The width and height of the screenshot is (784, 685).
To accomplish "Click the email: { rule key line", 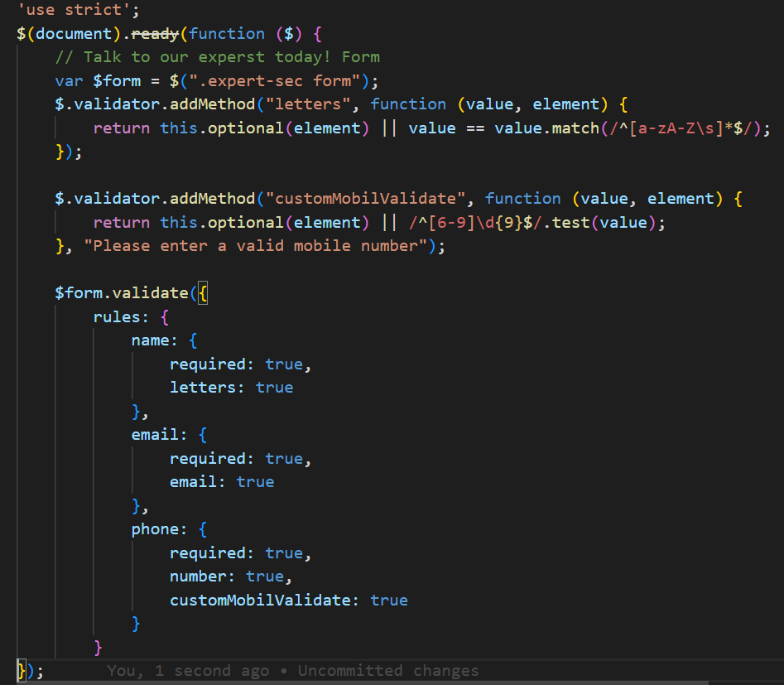I will [169, 434].
